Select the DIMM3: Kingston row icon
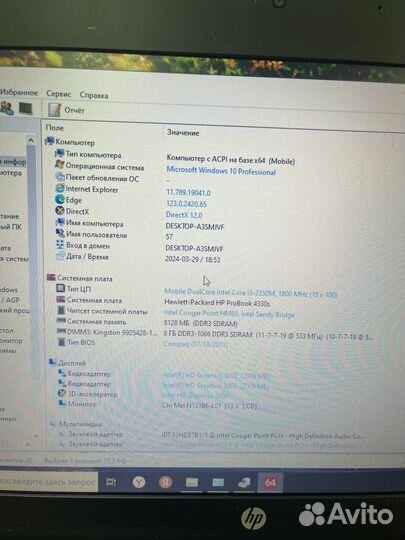405x540 pixels. pos(61,331)
